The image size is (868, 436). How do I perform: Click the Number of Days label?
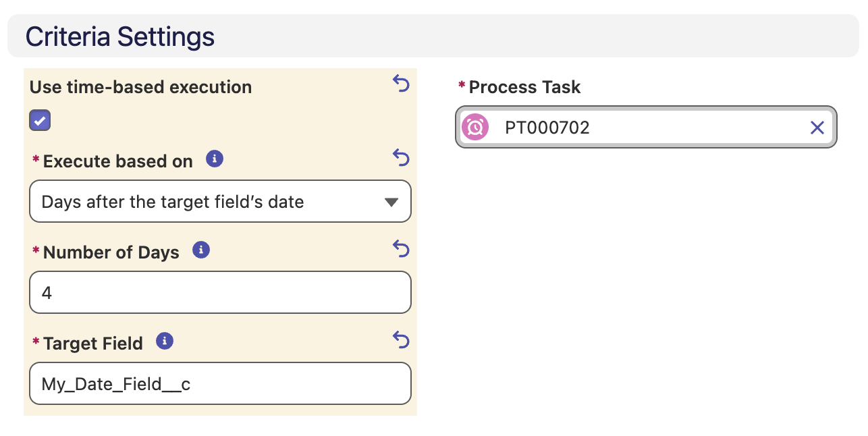[111, 252]
